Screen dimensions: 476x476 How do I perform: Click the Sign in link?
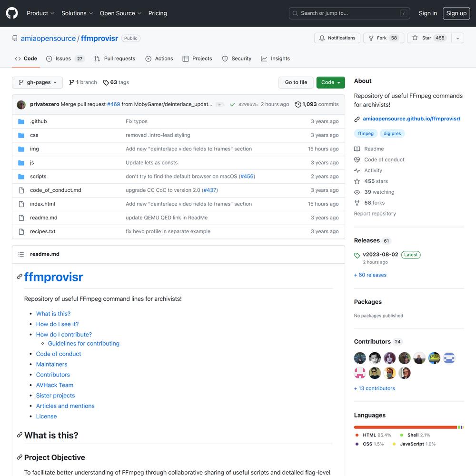pos(428,13)
